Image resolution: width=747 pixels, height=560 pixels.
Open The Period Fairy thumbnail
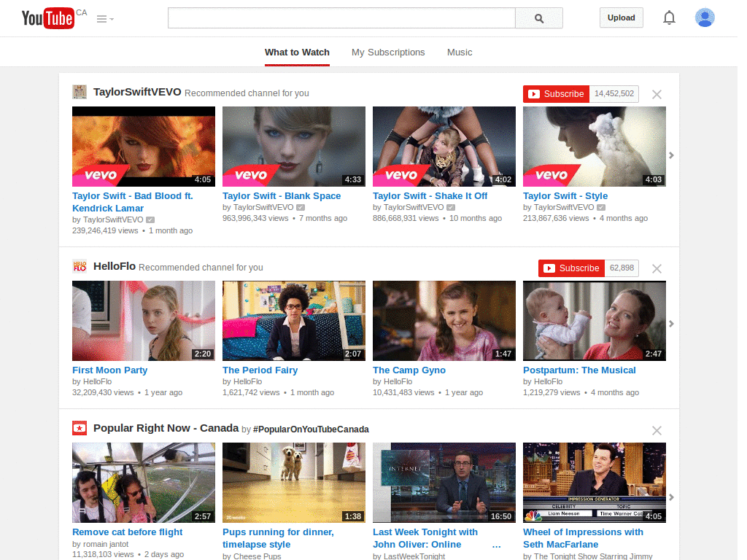pyautogui.click(x=294, y=321)
